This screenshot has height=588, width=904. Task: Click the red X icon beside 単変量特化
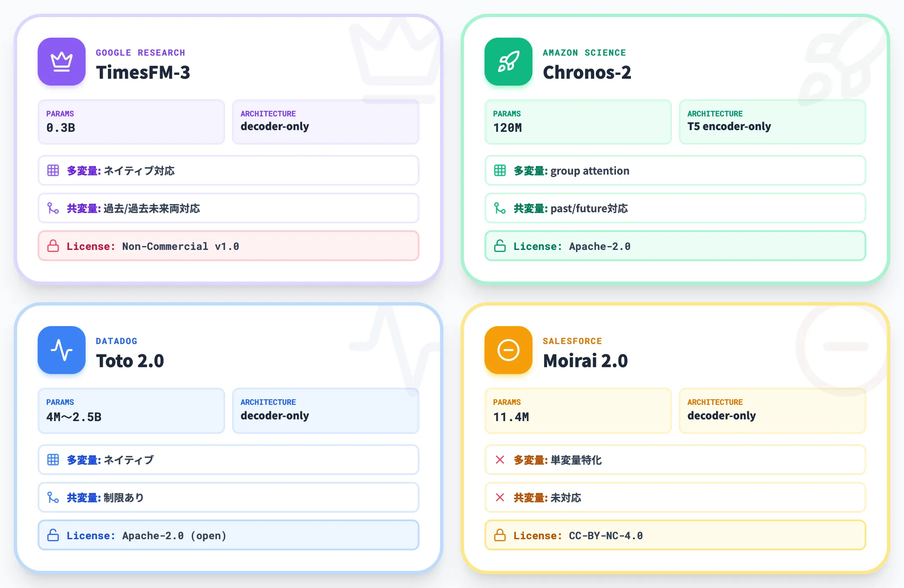coord(500,460)
